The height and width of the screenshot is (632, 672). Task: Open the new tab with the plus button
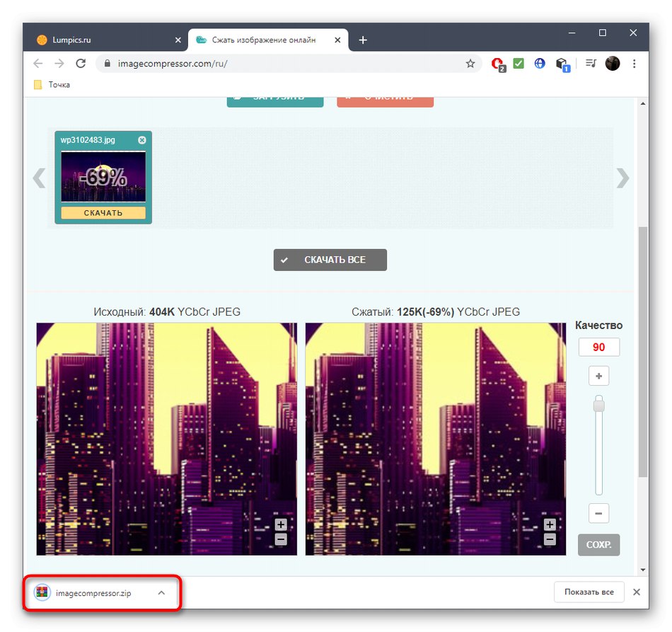tap(363, 40)
